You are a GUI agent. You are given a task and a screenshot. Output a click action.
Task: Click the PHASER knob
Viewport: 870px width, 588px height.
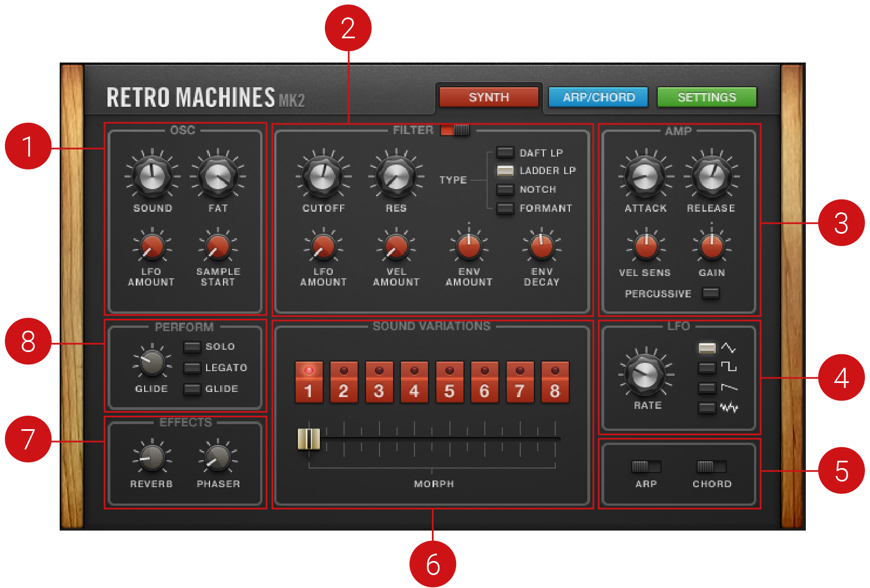218,457
